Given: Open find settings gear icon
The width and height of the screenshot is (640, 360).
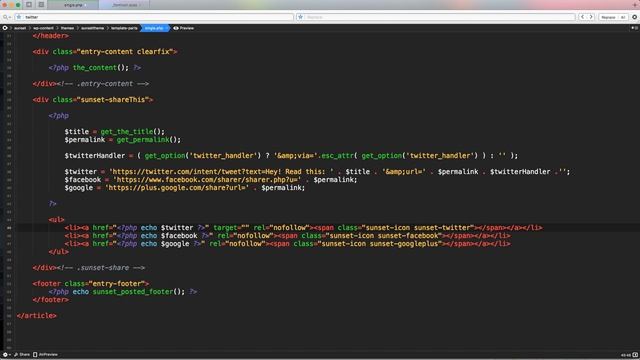Looking at the screenshot, I should pyautogui.click(x=634, y=17).
